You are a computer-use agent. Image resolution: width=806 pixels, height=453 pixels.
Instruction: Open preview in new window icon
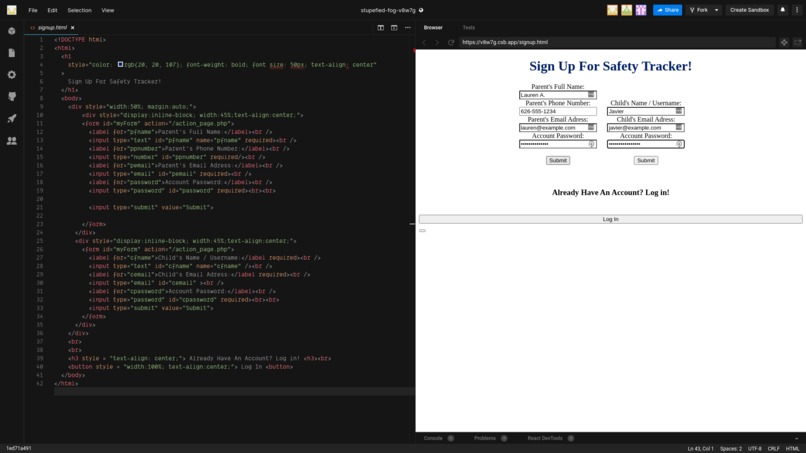797,42
